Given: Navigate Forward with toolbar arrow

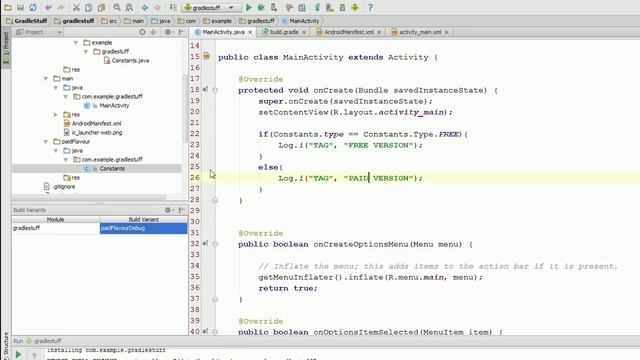Looking at the screenshot, I should click(157, 7).
